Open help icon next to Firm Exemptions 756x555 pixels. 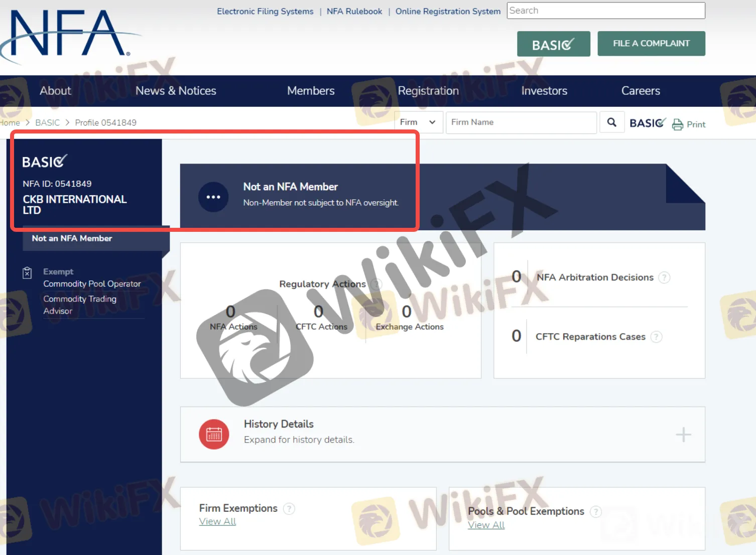(x=289, y=509)
